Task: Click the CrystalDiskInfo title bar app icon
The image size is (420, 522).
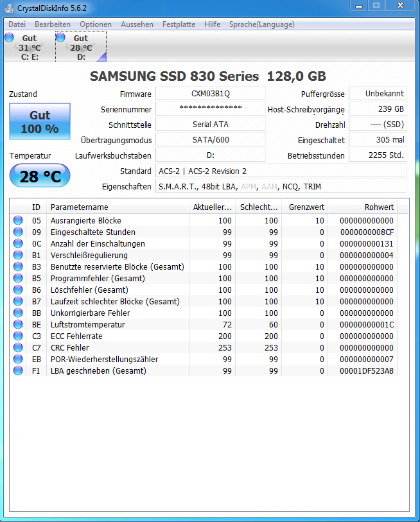Action: (9, 8)
